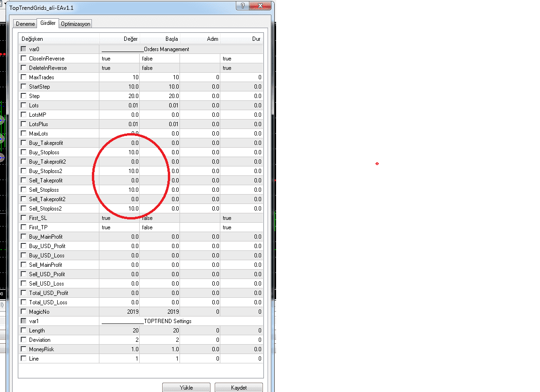The width and height of the screenshot is (540, 392).
Task: Enable the CloseInReverse checkbox
Action: (x=23, y=58)
